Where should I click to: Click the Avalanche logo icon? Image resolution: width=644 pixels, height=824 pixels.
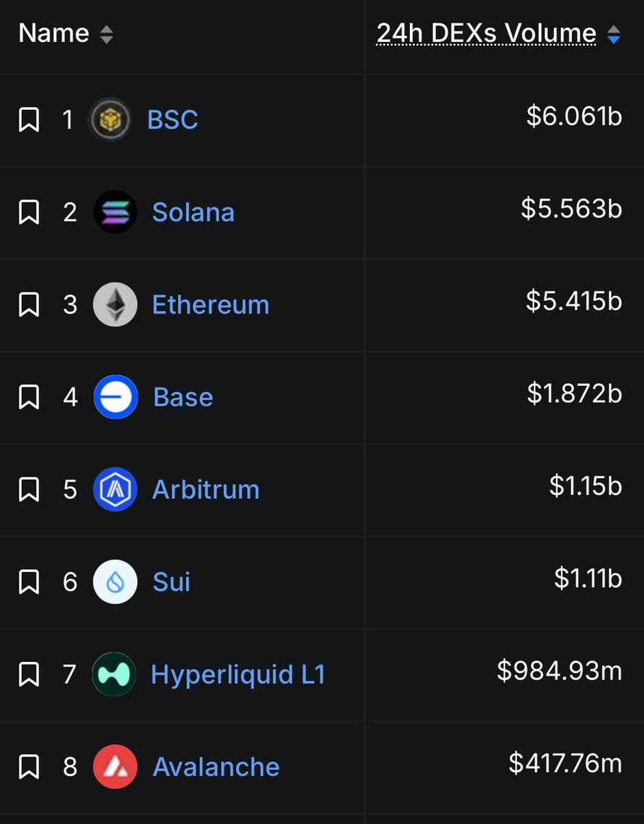coord(115,766)
